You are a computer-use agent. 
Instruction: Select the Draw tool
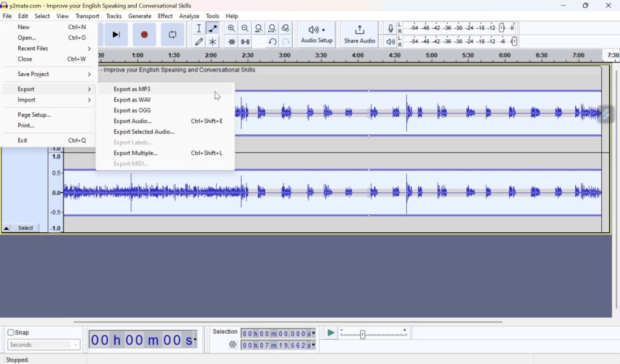click(x=200, y=41)
